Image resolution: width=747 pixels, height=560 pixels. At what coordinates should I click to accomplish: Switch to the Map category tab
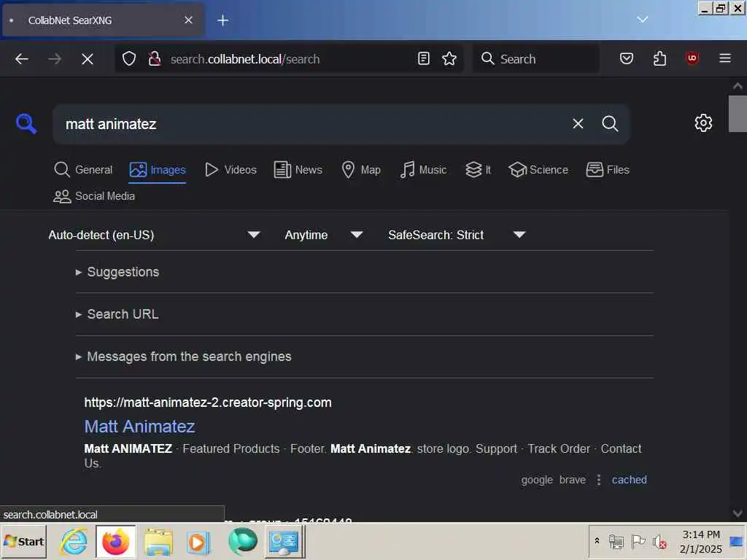361,169
